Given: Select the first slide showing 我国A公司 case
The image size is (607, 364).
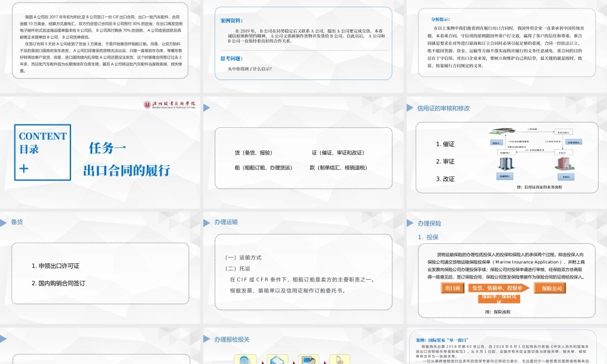Looking at the screenshot, I should pos(101,42).
